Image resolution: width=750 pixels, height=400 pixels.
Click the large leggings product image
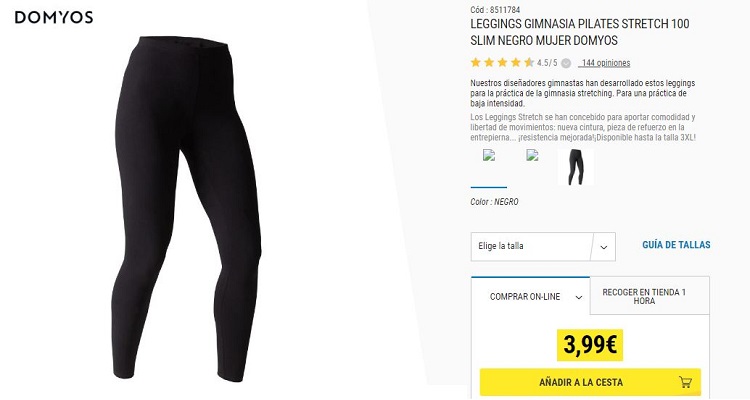tap(187, 209)
